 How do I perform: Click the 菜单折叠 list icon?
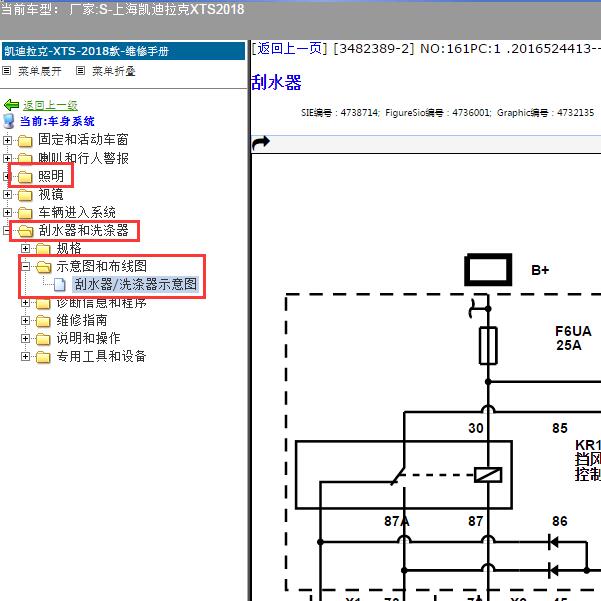click(80, 71)
